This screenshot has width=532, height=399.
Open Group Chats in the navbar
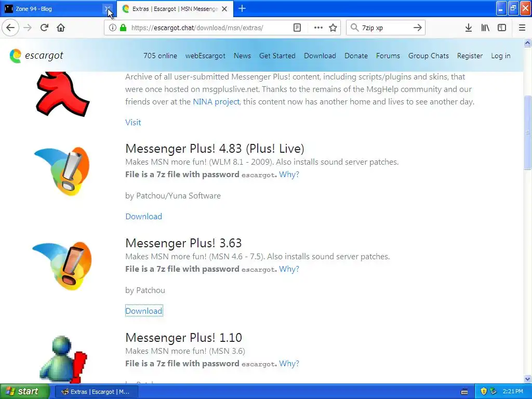pos(428,56)
